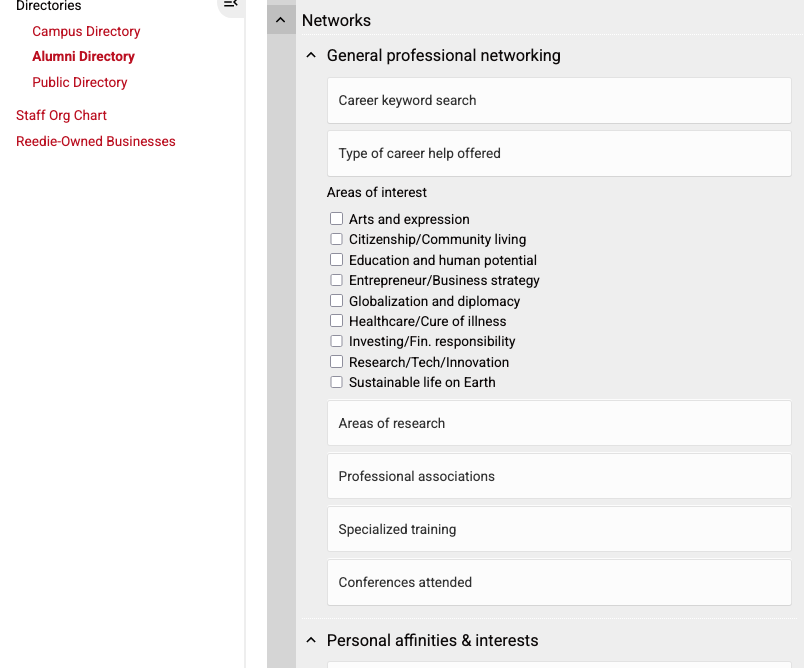Check Entrepreneur/Business strategy interest
The width and height of the screenshot is (805, 668).
click(337, 280)
